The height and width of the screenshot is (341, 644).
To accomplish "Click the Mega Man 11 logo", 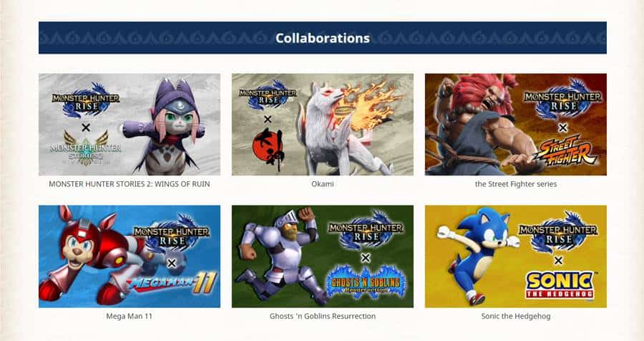I will click(x=172, y=283).
